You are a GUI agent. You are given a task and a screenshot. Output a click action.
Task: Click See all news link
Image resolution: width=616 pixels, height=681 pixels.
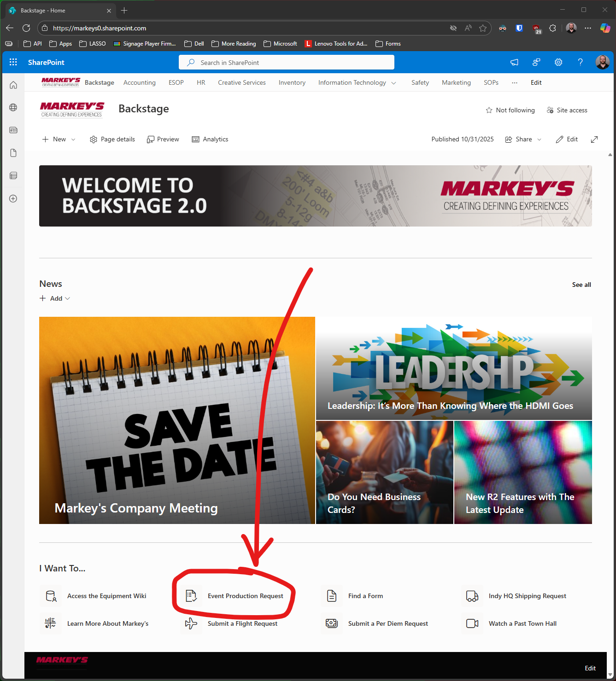click(581, 285)
